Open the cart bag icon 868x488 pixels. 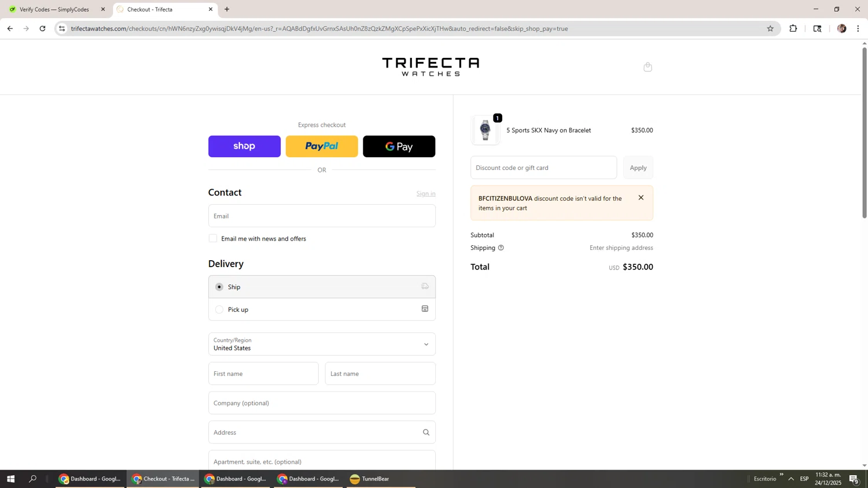(648, 67)
